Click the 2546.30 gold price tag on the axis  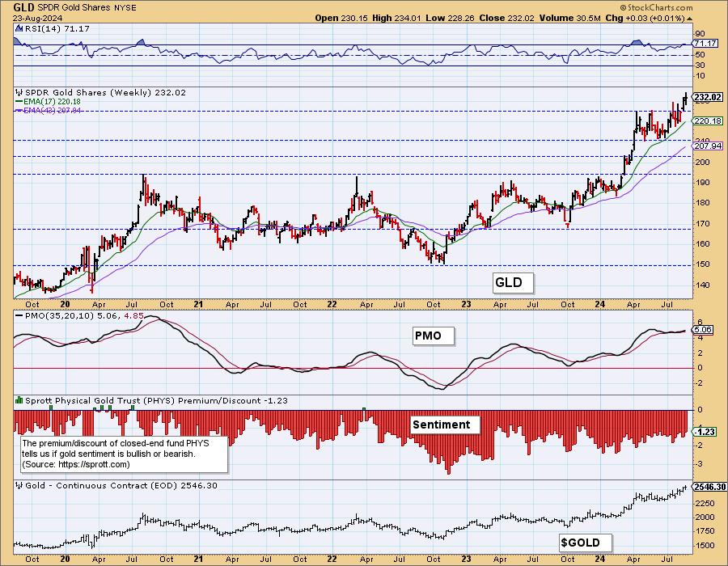tap(709, 487)
